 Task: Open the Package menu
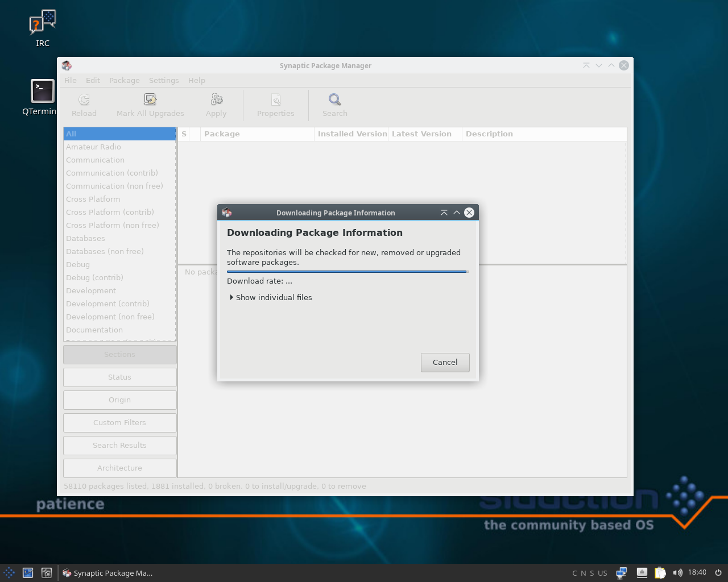pos(125,80)
